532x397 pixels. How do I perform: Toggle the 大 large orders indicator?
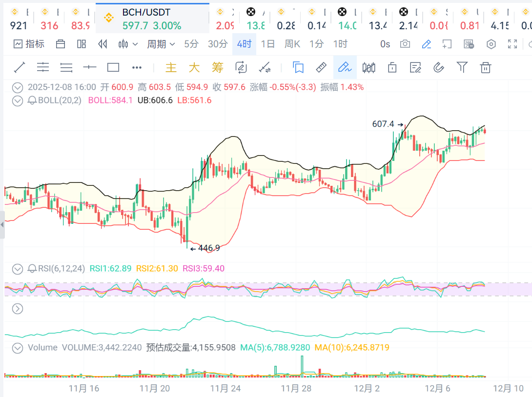pyautogui.click(x=194, y=67)
